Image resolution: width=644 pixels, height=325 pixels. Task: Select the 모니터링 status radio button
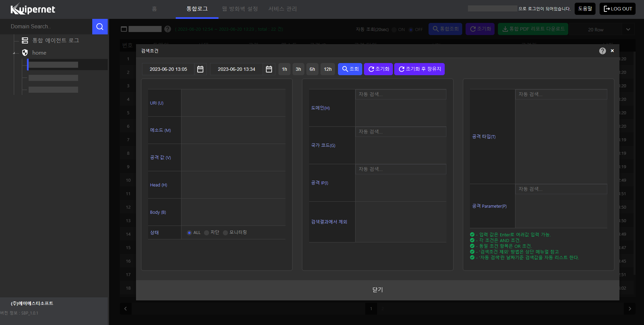225,233
